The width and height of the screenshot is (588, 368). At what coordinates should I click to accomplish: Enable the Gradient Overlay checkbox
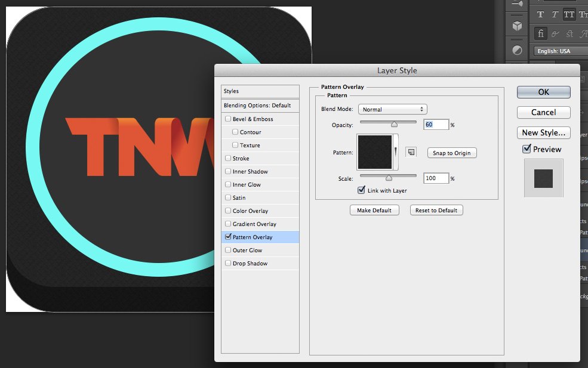click(228, 224)
